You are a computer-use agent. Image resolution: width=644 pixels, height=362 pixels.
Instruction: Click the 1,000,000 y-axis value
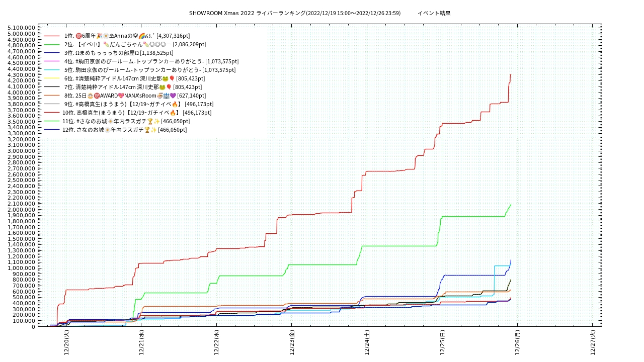click(22, 268)
